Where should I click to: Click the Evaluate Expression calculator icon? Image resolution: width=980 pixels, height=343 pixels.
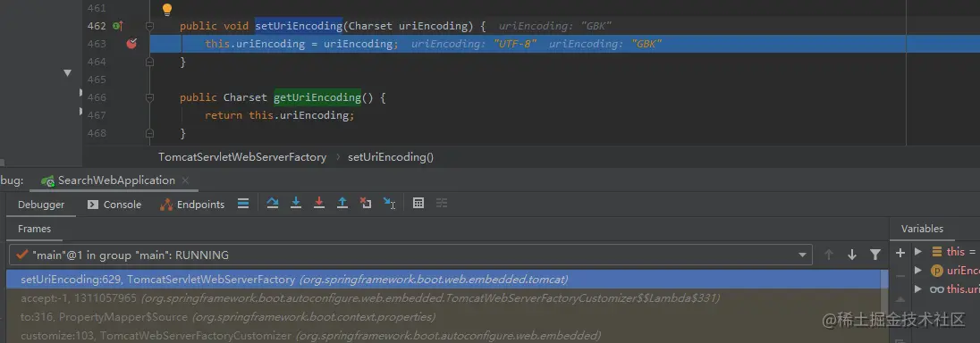[418, 203]
